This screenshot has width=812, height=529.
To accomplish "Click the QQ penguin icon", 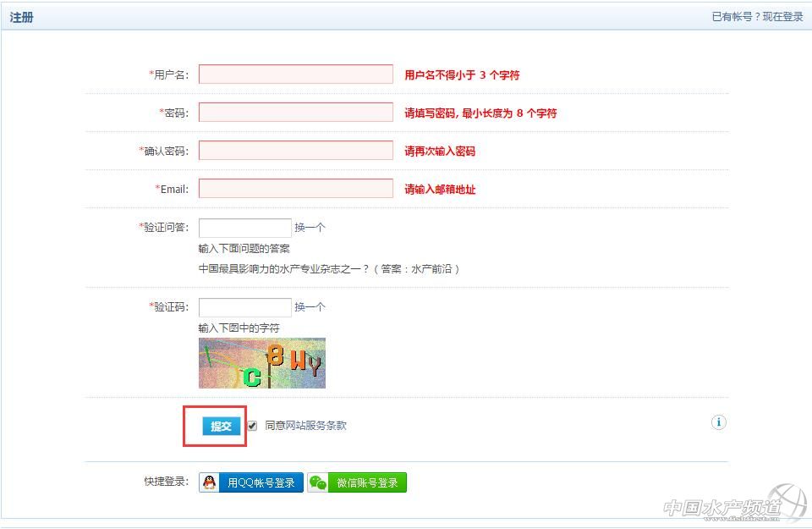I will coord(210,482).
